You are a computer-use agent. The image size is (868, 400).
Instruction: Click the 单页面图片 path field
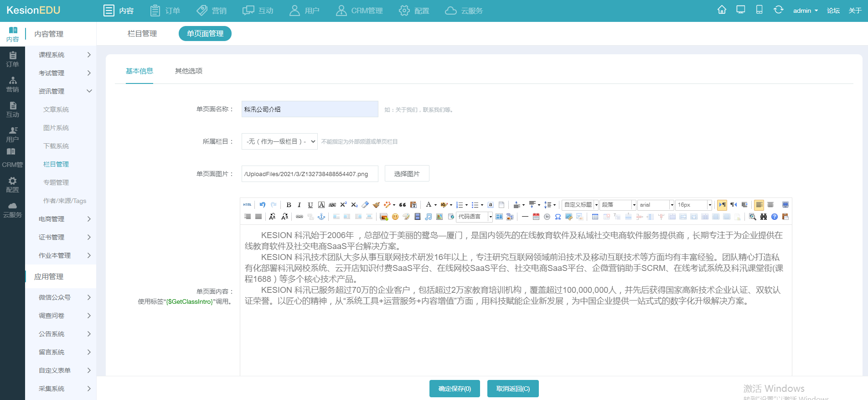[x=310, y=174]
